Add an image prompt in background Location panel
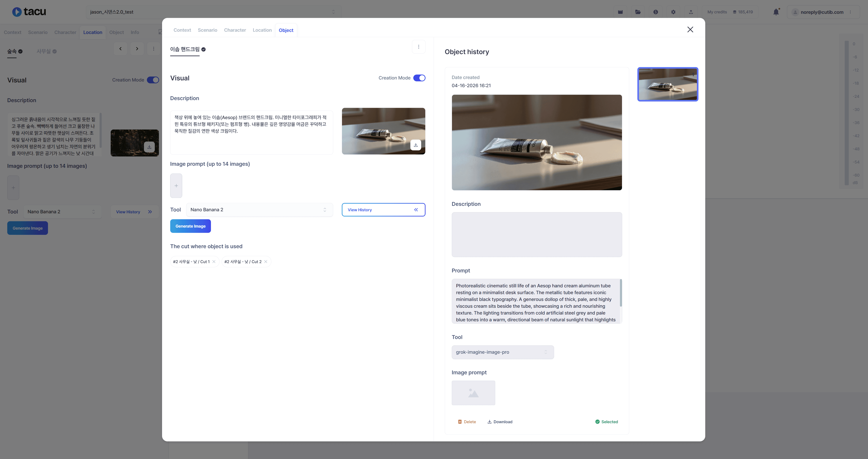The height and width of the screenshot is (459, 868). tap(13, 188)
